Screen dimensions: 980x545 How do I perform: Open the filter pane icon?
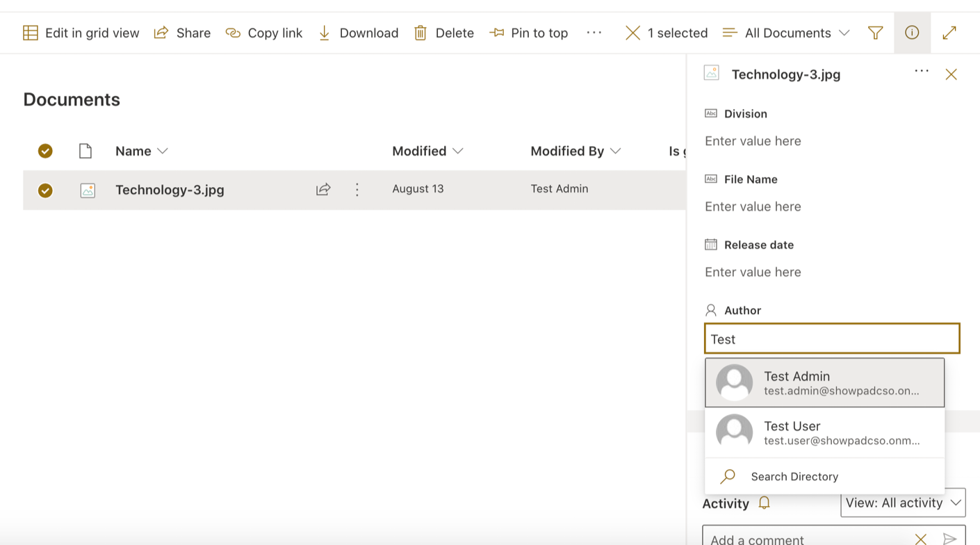[875, 33]
